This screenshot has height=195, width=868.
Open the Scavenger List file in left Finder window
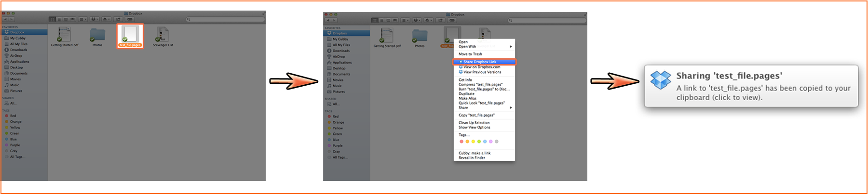click(163, 35)
